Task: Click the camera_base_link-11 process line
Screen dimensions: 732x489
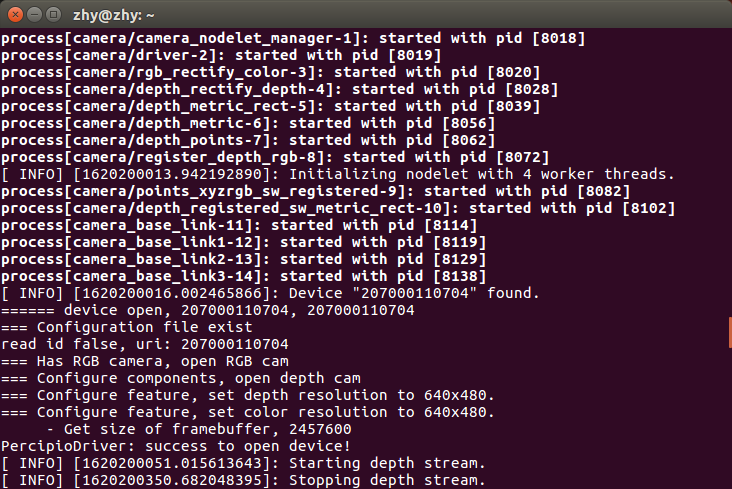Action: pos(239,225)
